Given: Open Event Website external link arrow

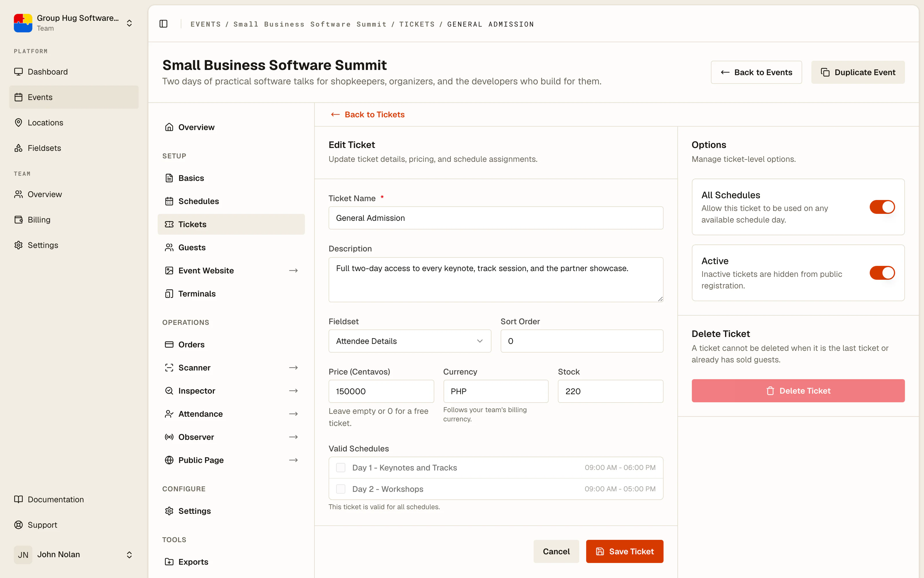Looking at the screenshot, I should tap(293, 271).
